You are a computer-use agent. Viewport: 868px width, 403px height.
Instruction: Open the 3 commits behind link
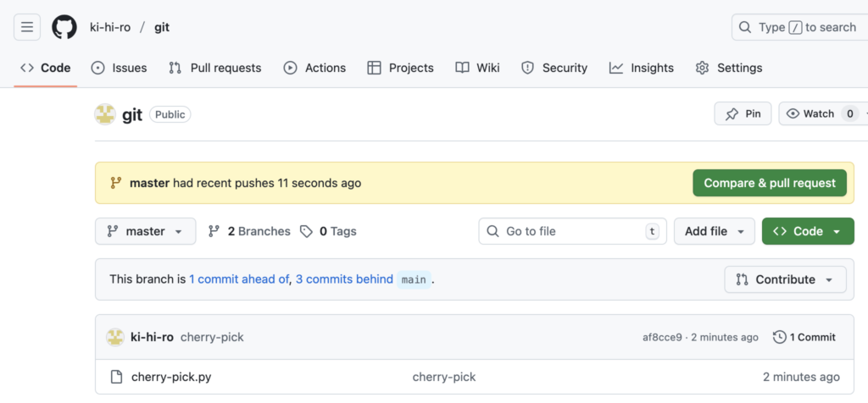[x=344, y=279]
